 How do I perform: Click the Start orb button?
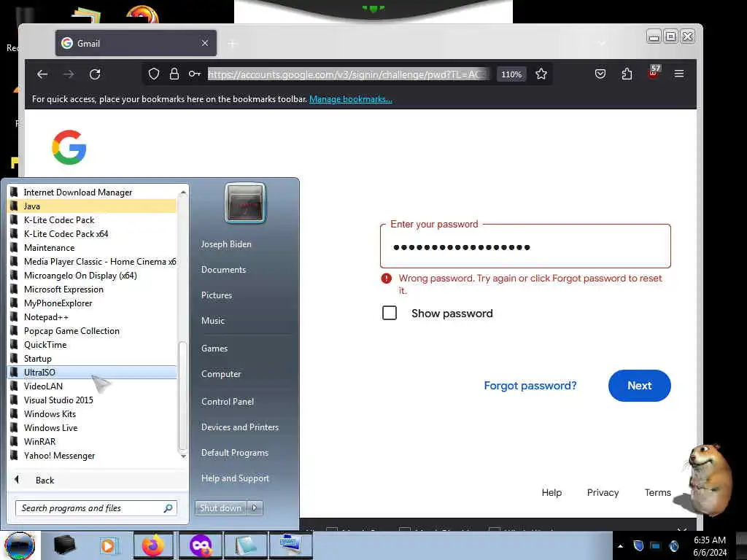20,545
